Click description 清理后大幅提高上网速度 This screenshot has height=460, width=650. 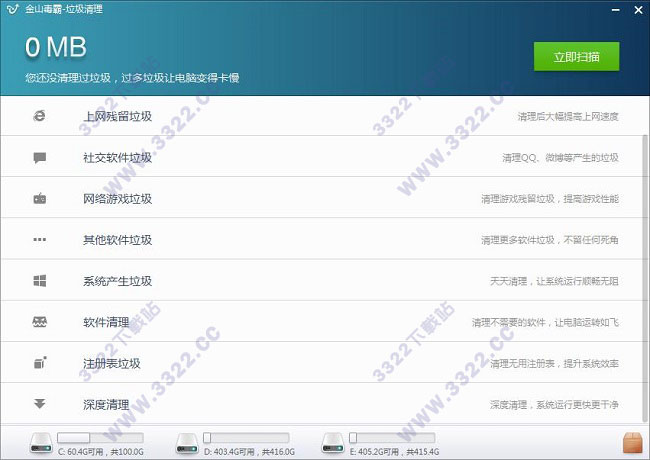tap(568, 116)
